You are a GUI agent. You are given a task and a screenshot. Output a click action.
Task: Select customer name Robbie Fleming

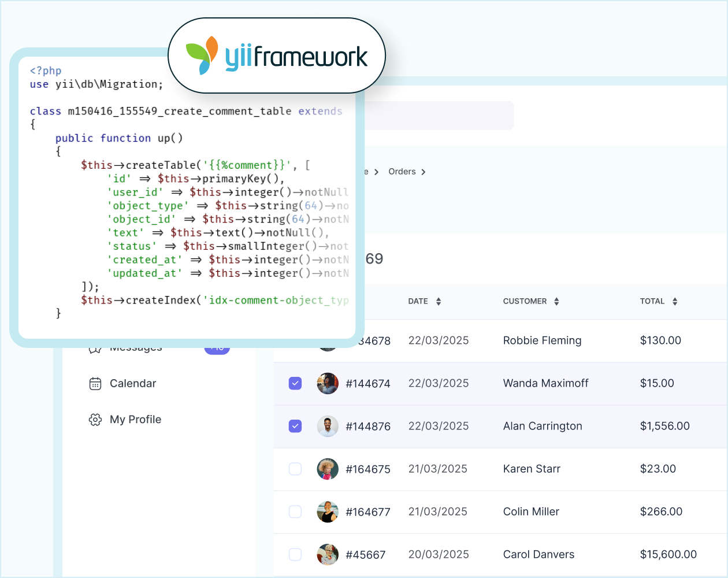[543, 340]
